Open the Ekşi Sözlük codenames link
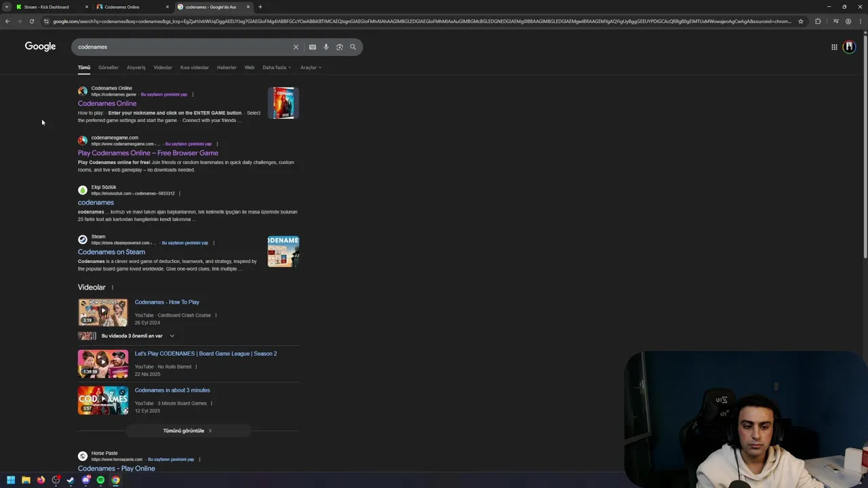The image size is (868, 488). tap(96, 203)
